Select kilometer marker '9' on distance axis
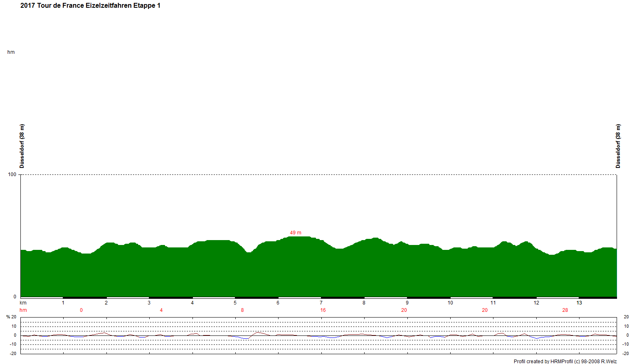The width and height of the screenshot is (637, 364). click(407, 303)
